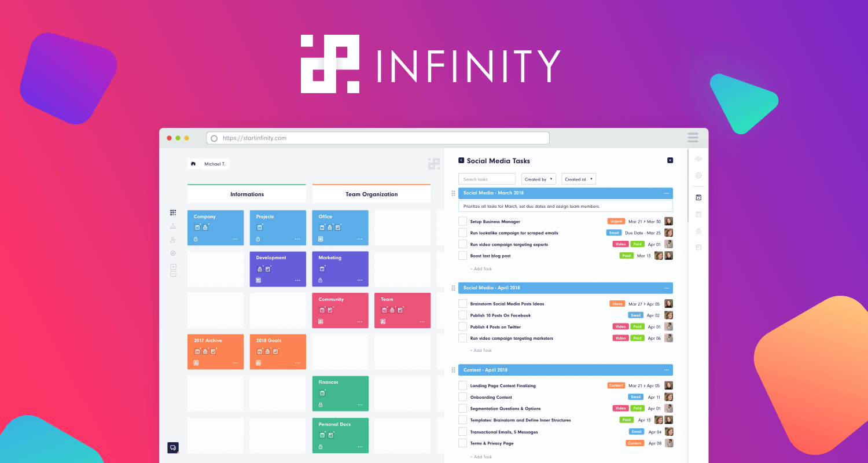Check Publish 4 Posts on Twitter task

462,326
